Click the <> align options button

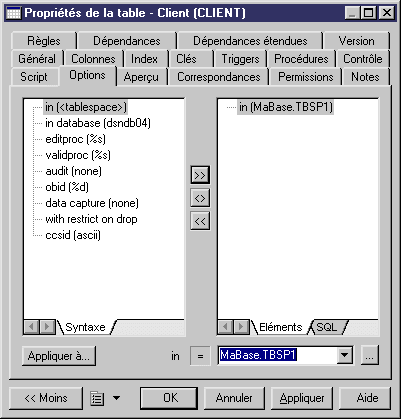click(200, 198)
